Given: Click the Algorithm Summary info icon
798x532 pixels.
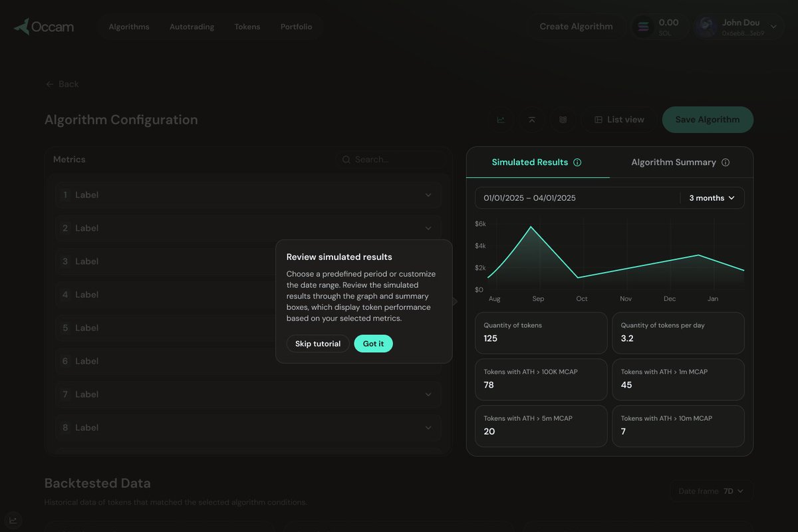Looking at the screenshot, I should point(726,162).
